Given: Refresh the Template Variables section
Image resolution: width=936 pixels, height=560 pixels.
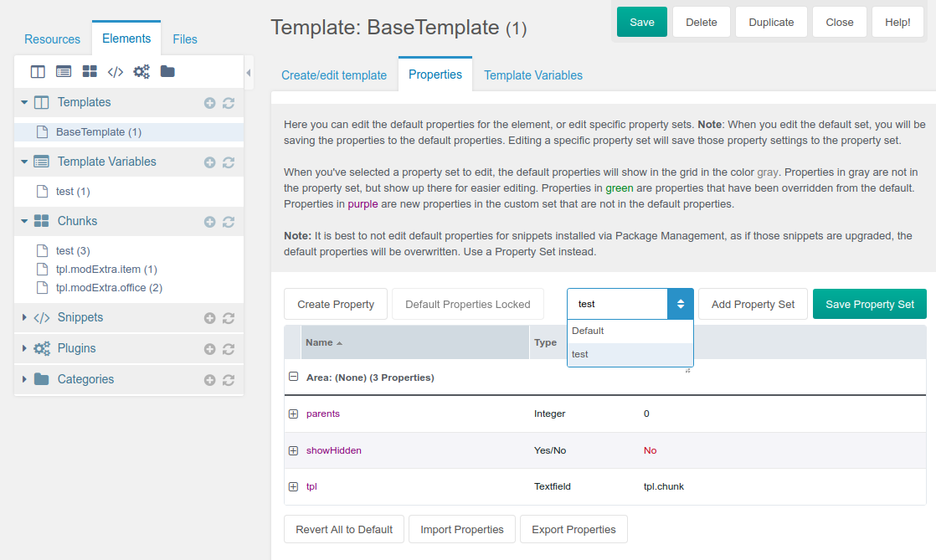Looking at the screenshot, I should (229, 162).
